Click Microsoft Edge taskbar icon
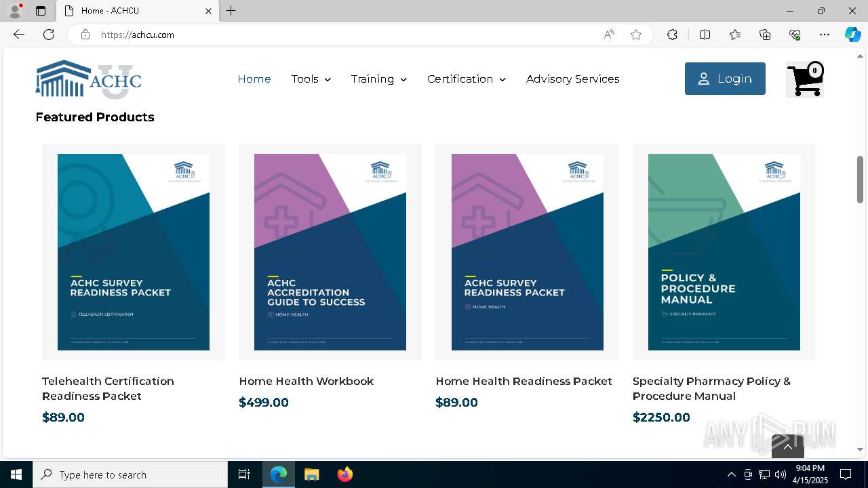868x488 pixels. tap(279, 474)
